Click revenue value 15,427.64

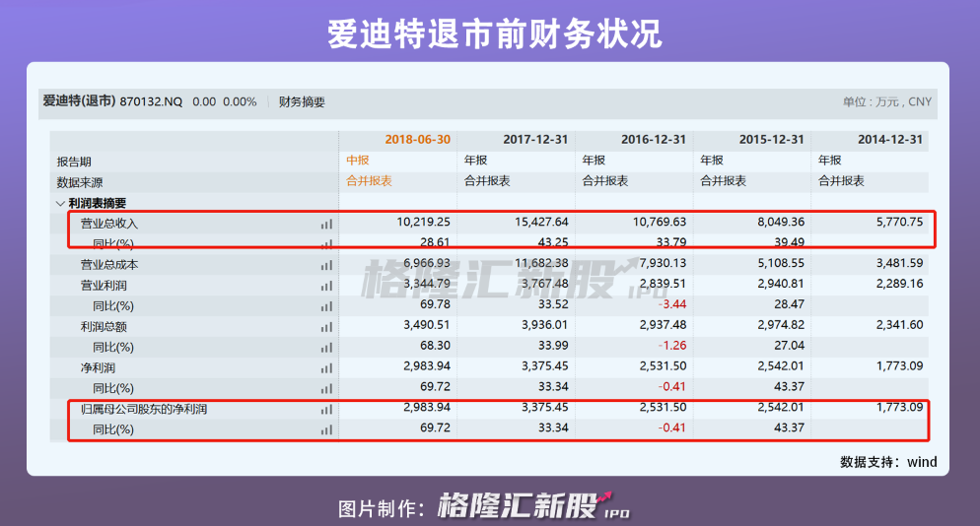541,223
